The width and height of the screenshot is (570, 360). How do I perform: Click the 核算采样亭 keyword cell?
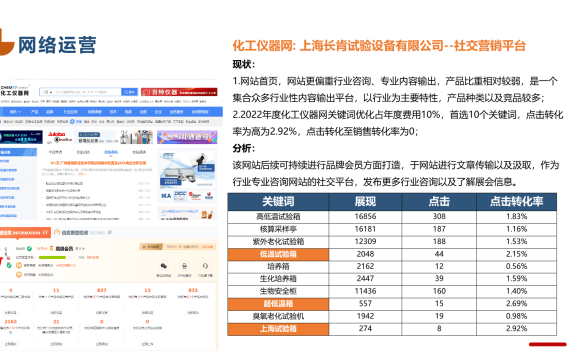(278, 229)
